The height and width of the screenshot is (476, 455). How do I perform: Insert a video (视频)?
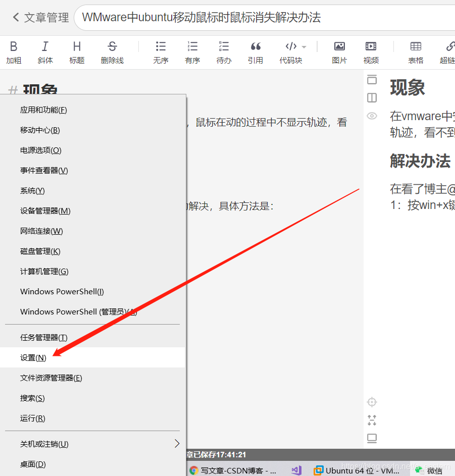(x=371, y=52)
